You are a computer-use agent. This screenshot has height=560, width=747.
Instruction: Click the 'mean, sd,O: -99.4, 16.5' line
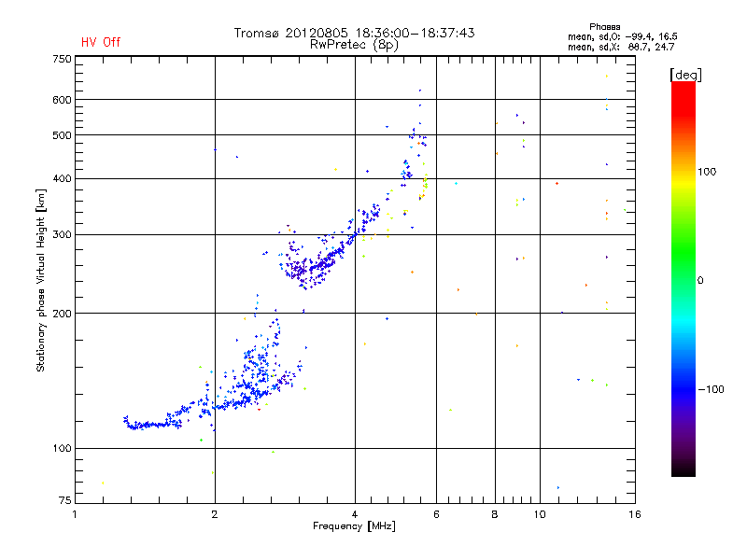coord(622,36)
